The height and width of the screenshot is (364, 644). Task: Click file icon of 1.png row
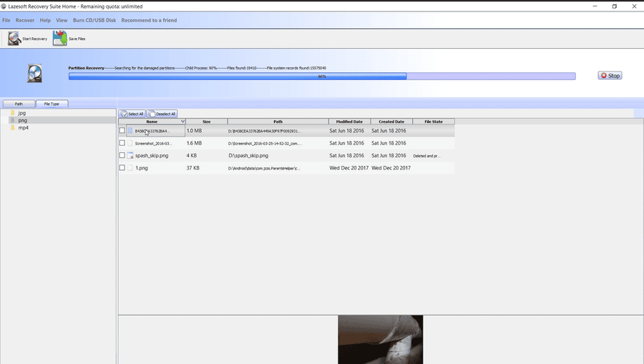click(130, 168)
